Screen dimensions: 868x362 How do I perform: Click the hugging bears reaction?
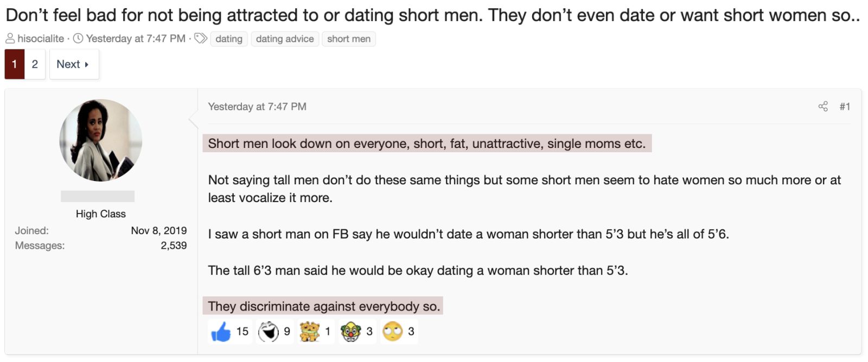point(310,332)
